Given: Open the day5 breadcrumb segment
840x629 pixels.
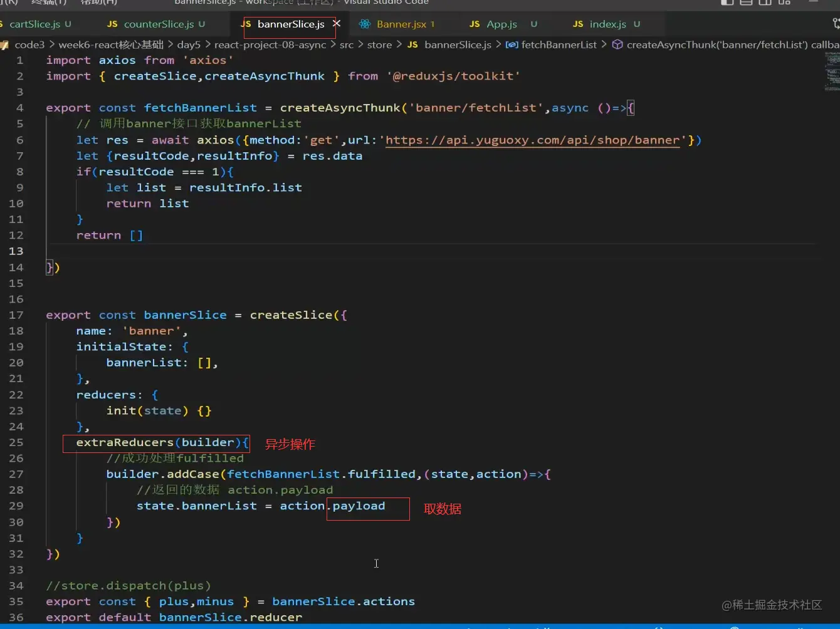Looking at the screenshot, I should click(189, 44).
